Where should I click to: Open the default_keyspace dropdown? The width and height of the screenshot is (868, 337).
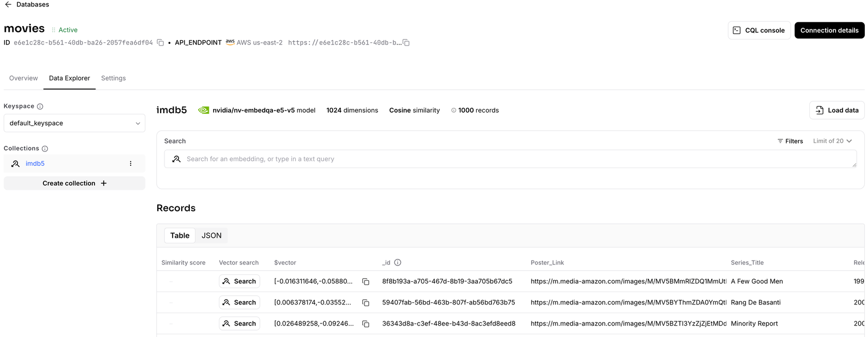tap(74, 123)
